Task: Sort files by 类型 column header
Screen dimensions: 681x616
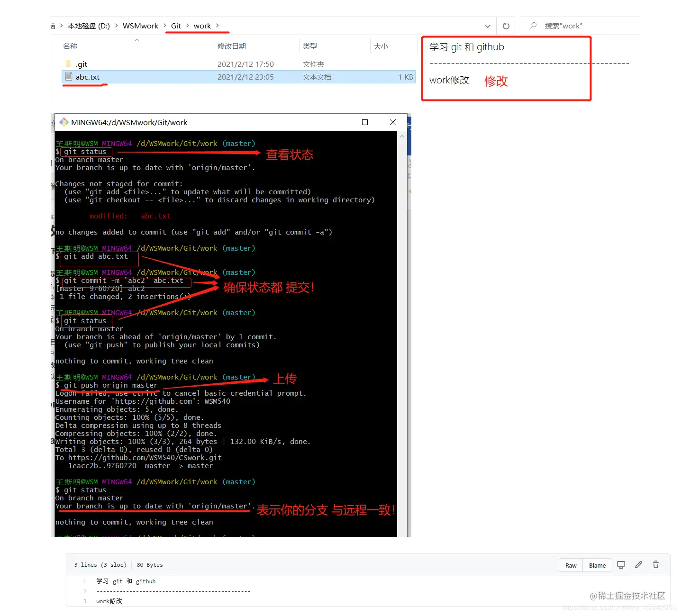Action: [310, 46]
